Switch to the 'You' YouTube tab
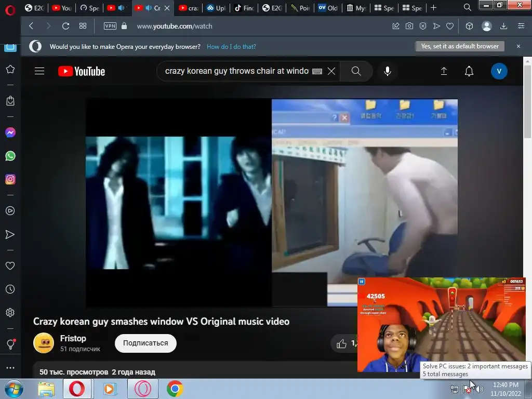Screen dimensions: 532x399 (x=62, y=8)
